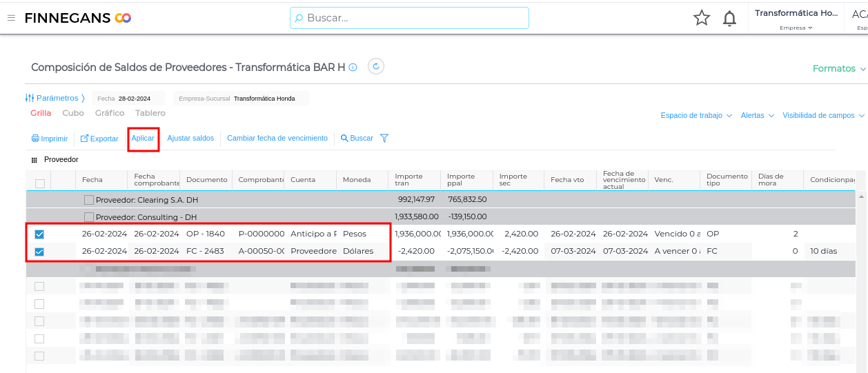
Task: Click the Finnegans logo
Action: pos(78,18)
